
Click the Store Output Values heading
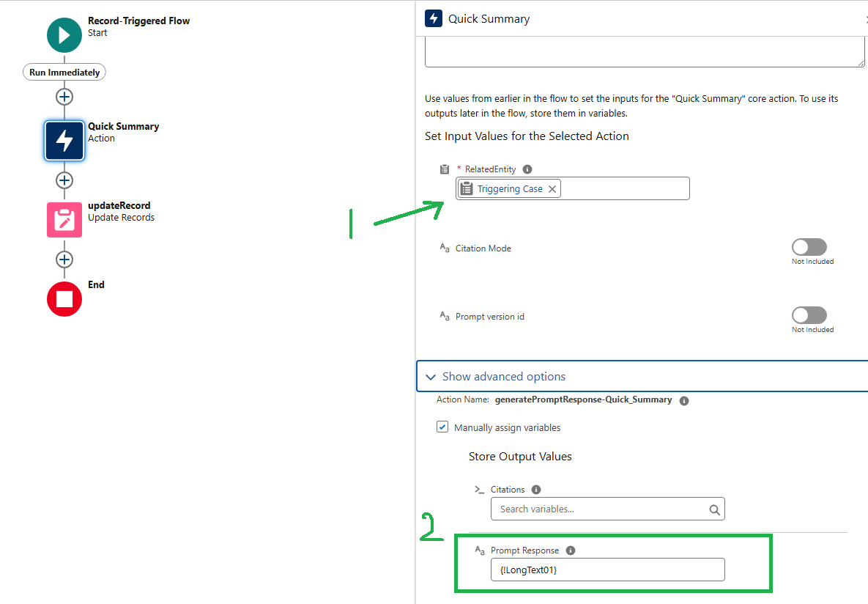click(x=520, y=457)
